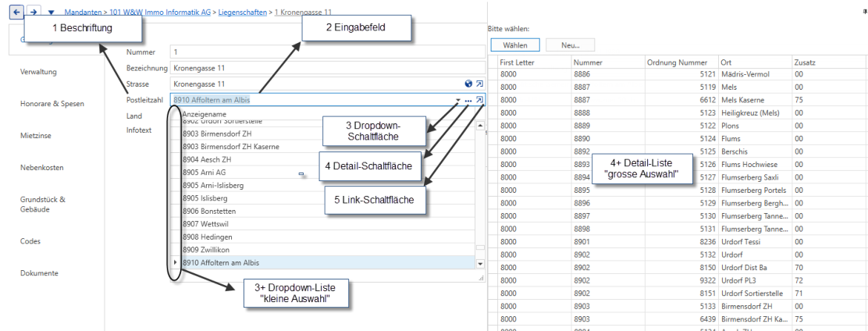Open the Verwaltung sidebar section

point(38,72)
